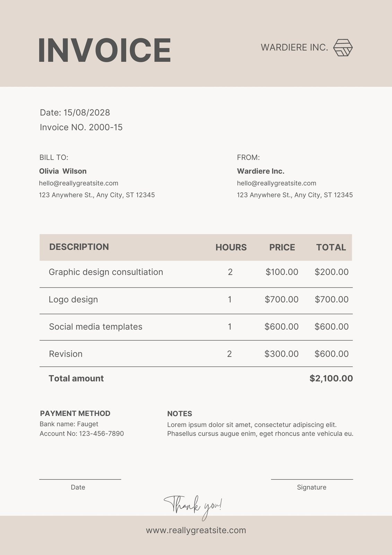Click the Invoice NO. 2000-15 text
This screenshot has height=555, width=392.
coord(81,127)
